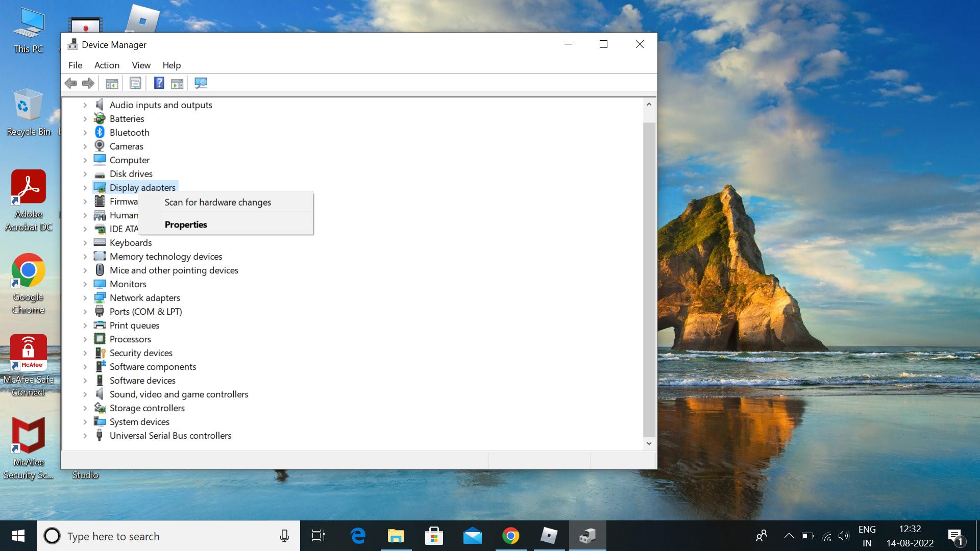
Task: Open Microsoft Edge from taskbar
Action: tap(358, 536)
